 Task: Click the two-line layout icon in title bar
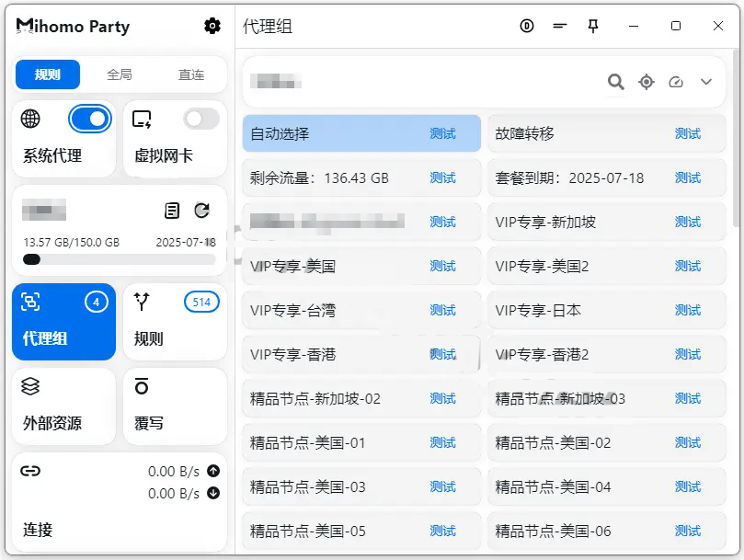click(560, 26)
